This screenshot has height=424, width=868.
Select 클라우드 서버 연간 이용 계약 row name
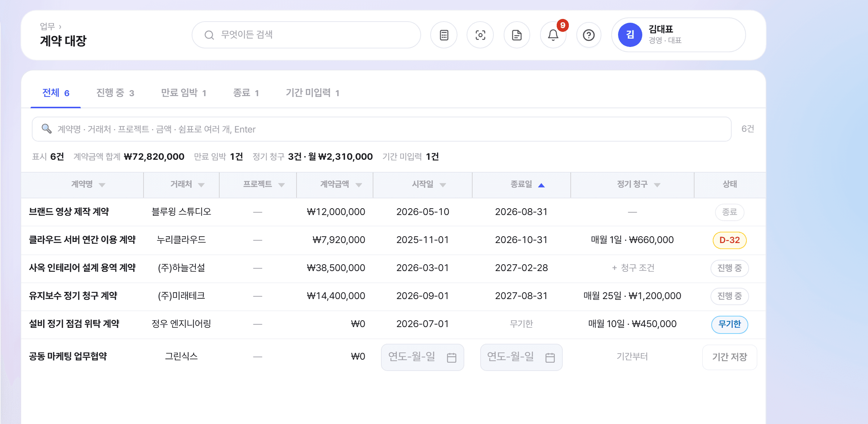(82, 240)
